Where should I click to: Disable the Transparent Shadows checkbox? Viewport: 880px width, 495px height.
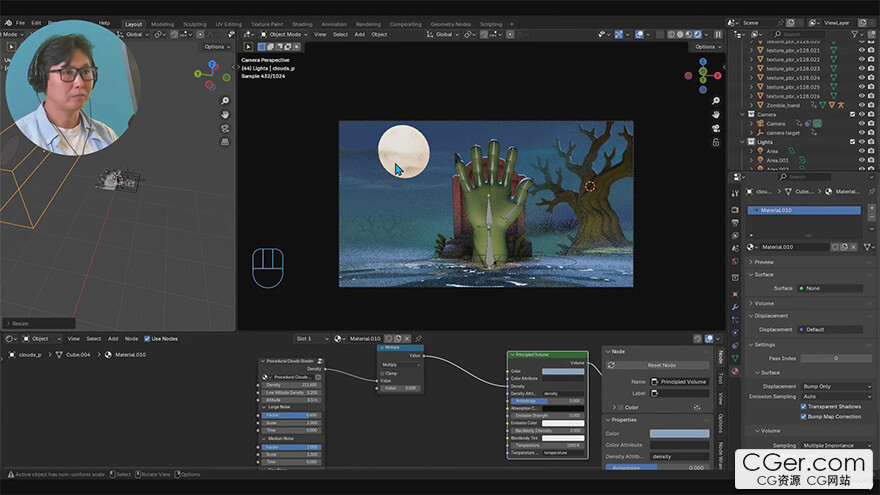[804, 406]
